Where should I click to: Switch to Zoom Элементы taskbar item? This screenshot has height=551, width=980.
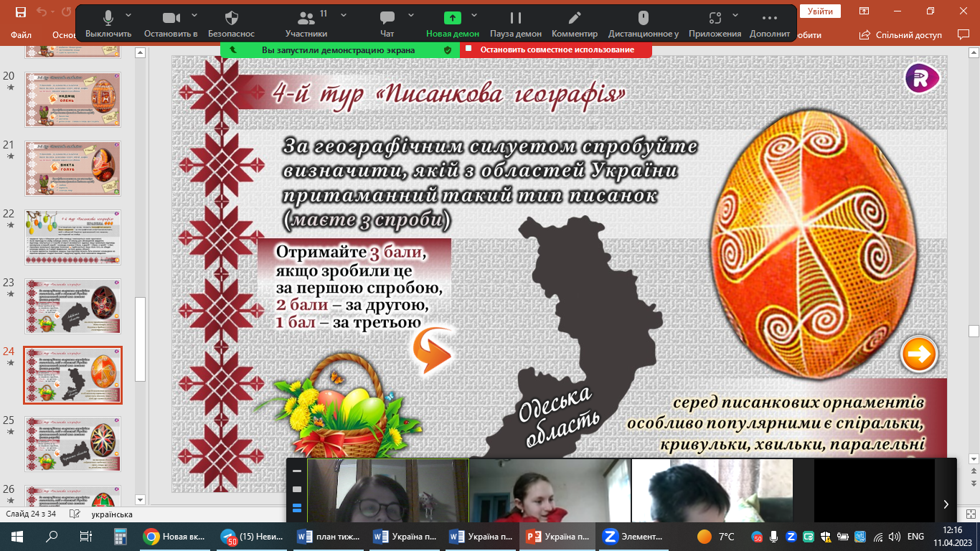pyautogui.click(x=633, y=536)
